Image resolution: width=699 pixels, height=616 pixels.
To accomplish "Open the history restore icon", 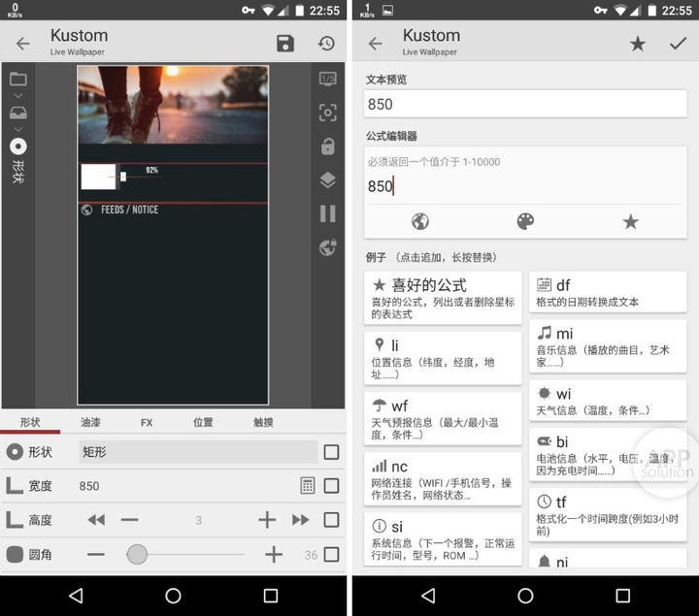I will [327, 44].
